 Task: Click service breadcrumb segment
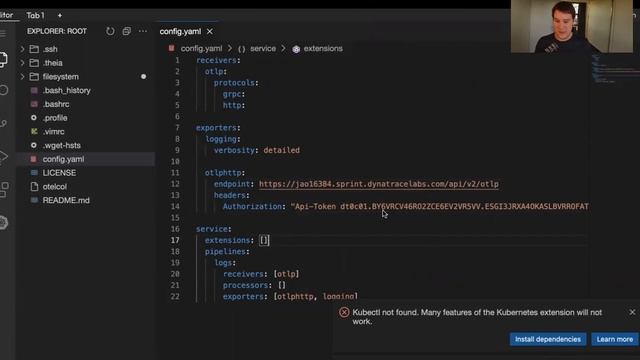[263, 49]
